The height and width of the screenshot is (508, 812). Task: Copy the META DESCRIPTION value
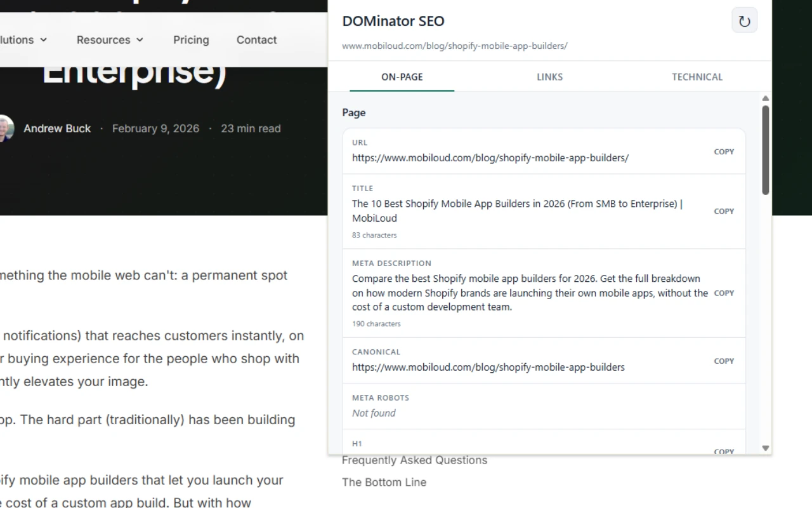[x=724, y=293]
